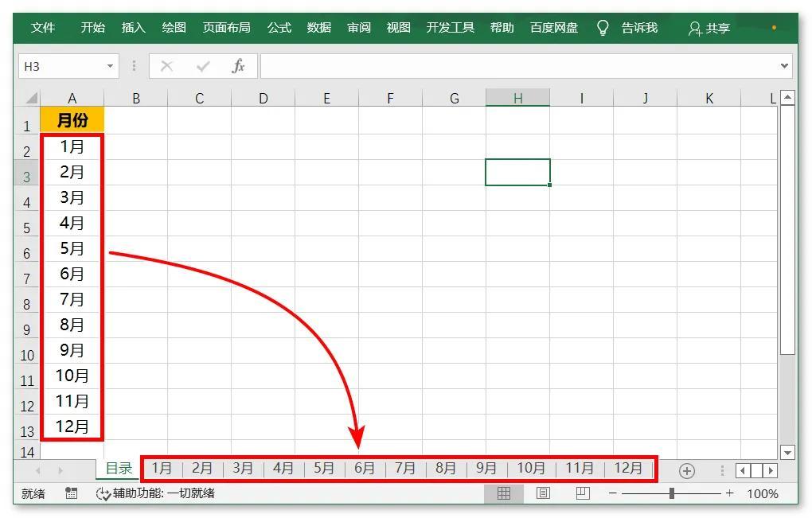Screen dimensions: 812x518
Task: Select column H header
Action: [x=518, y=98]
